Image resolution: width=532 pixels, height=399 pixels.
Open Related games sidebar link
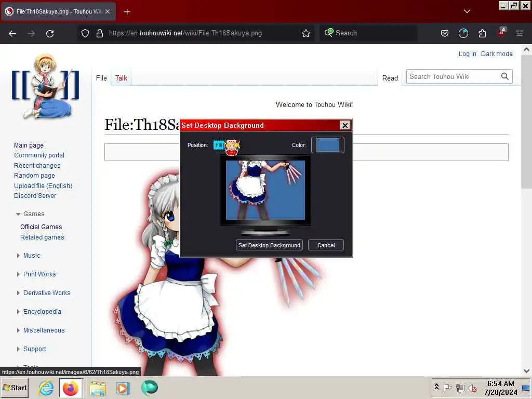(42, 237)
